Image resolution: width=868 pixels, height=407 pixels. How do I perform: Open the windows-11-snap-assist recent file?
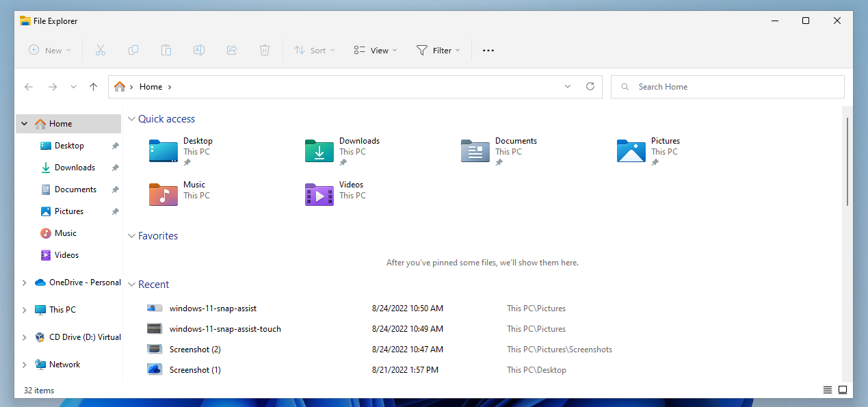tap(212, 308)
